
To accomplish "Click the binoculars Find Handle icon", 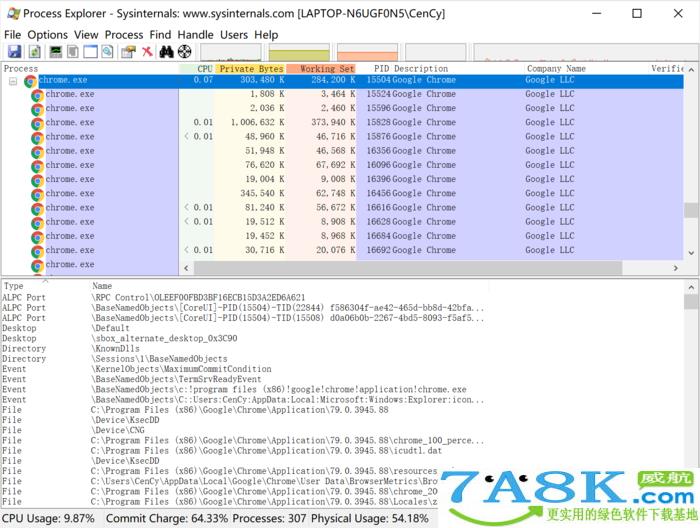I will tap(166, 52).
